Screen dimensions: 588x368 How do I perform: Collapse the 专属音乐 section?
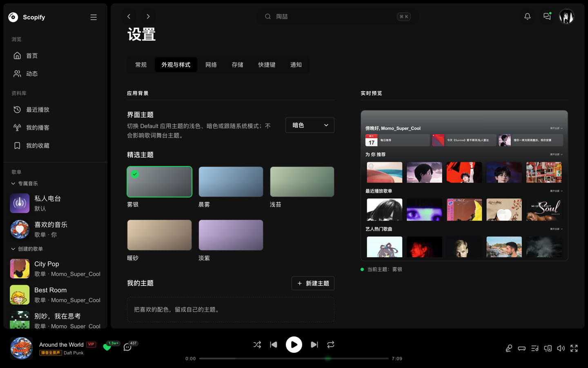tap(24, 184)
